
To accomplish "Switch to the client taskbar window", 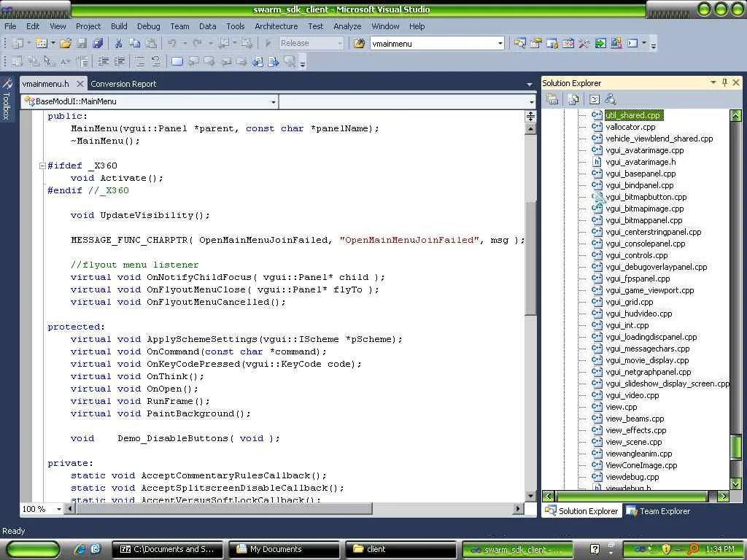I will pos(401,550).
